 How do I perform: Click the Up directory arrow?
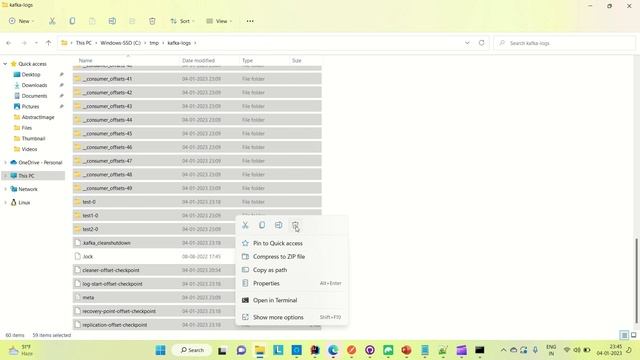point(48,43)
